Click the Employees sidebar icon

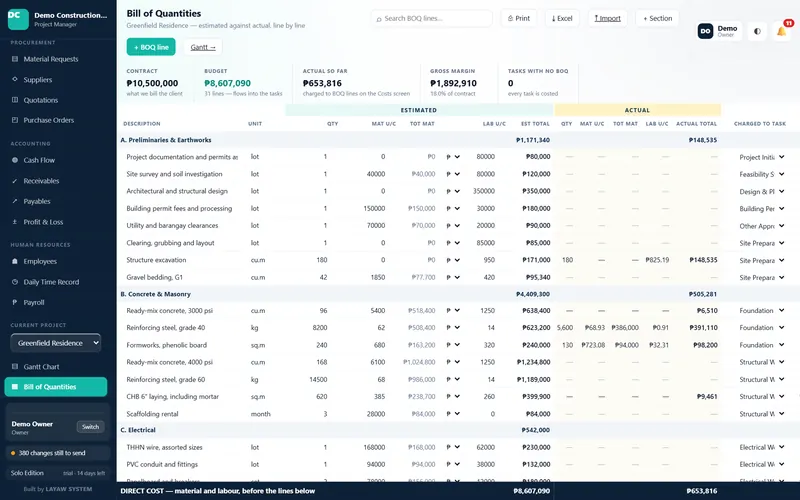click(15, 261)
